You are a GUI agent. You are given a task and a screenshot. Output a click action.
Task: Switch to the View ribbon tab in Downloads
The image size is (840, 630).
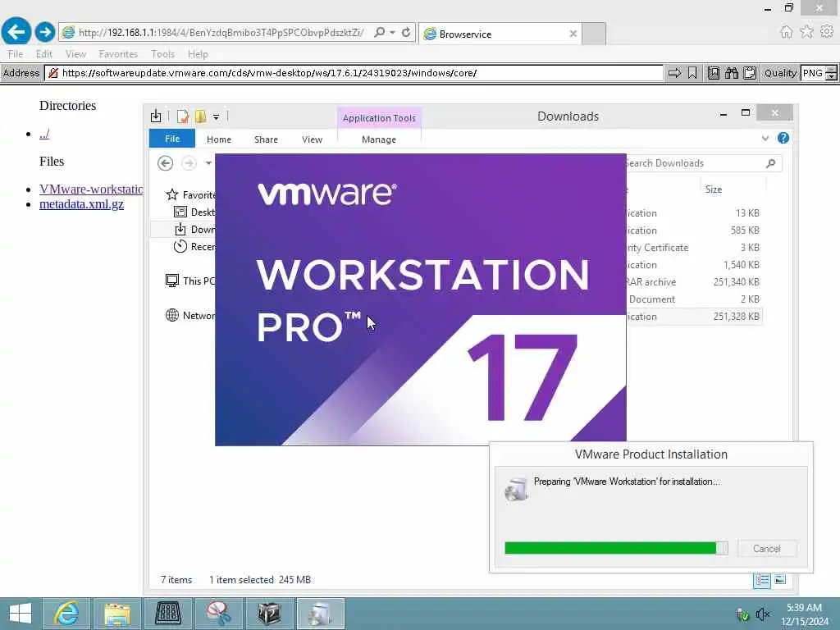click(x=312, y=139)
